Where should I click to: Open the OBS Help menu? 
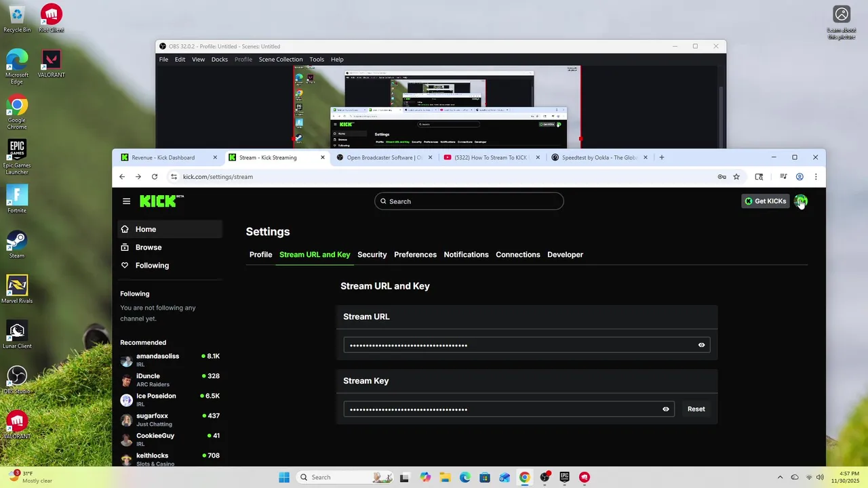coord(337,60)
